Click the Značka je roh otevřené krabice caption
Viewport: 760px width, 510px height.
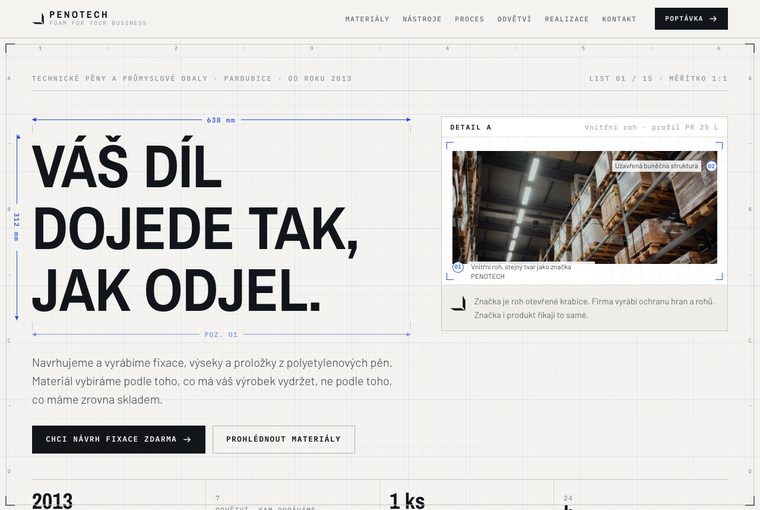(594, 308)
